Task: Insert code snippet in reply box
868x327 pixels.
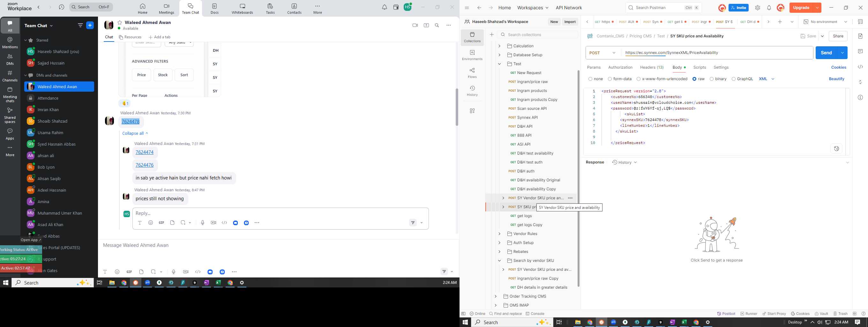Action: pyautogui.click(x=224, y=223)
